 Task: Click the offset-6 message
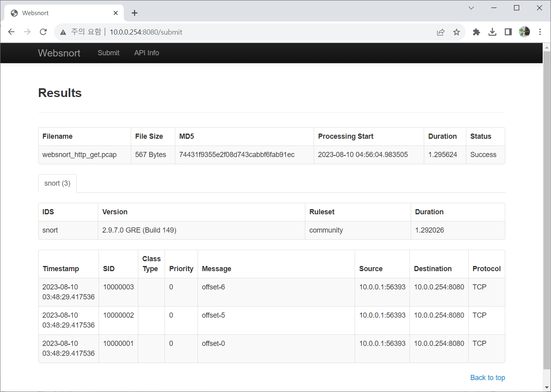click(x=213, y=287)
